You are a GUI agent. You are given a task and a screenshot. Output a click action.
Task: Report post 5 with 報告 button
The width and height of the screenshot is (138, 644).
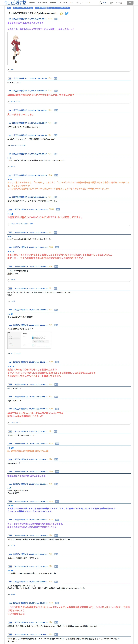click(56, 123)
